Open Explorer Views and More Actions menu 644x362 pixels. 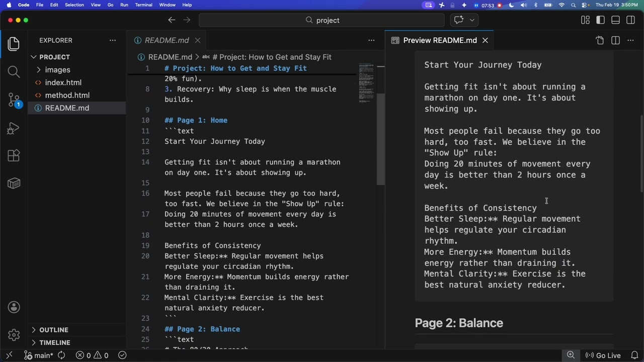click(x=113, y=40)
